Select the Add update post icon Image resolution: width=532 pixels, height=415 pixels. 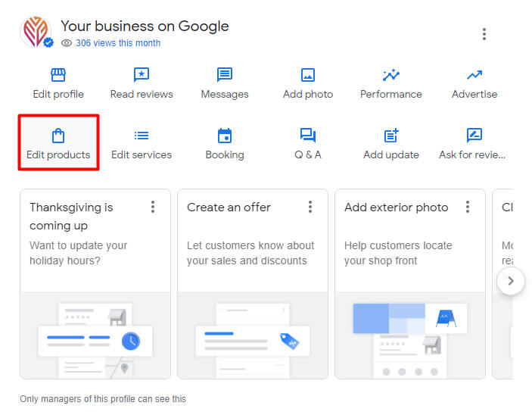390,135
